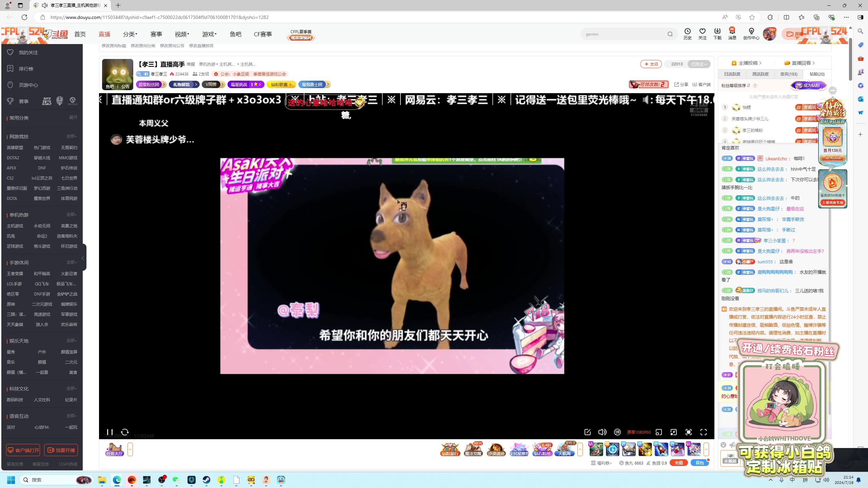The height and width of the screenshot is (488, 868).
Task: Click 客户端打开 button
Action: tap(23, 450)
